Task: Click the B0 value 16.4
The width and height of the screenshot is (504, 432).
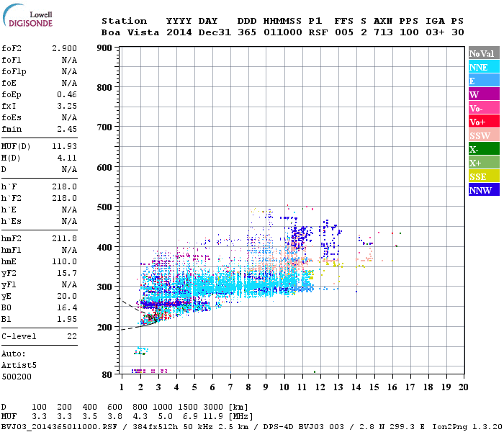Action: 67,307
